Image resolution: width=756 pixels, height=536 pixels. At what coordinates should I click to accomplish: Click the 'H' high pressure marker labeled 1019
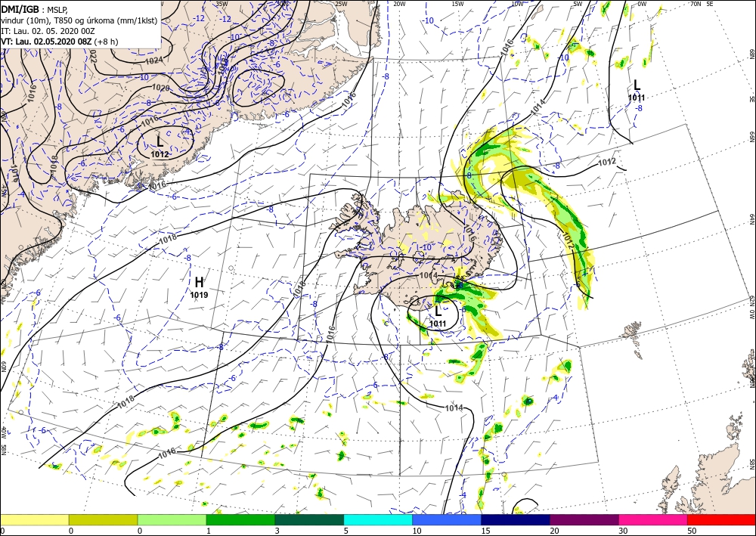(x=199, y=283)
